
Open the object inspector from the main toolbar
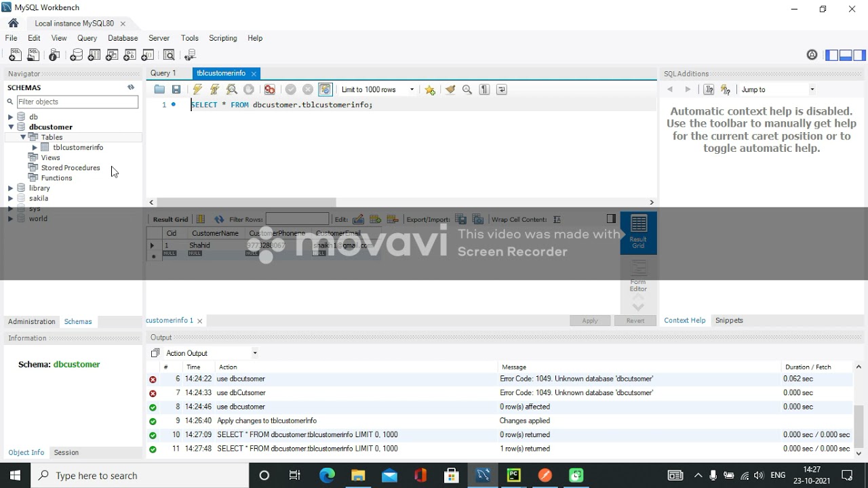pos(54,55)
